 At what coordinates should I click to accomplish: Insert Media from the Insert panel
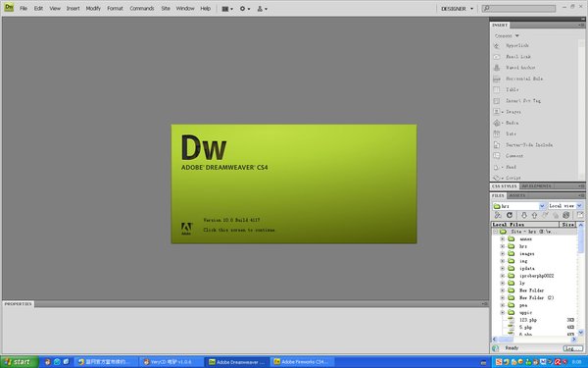click(x=507, y=123)
